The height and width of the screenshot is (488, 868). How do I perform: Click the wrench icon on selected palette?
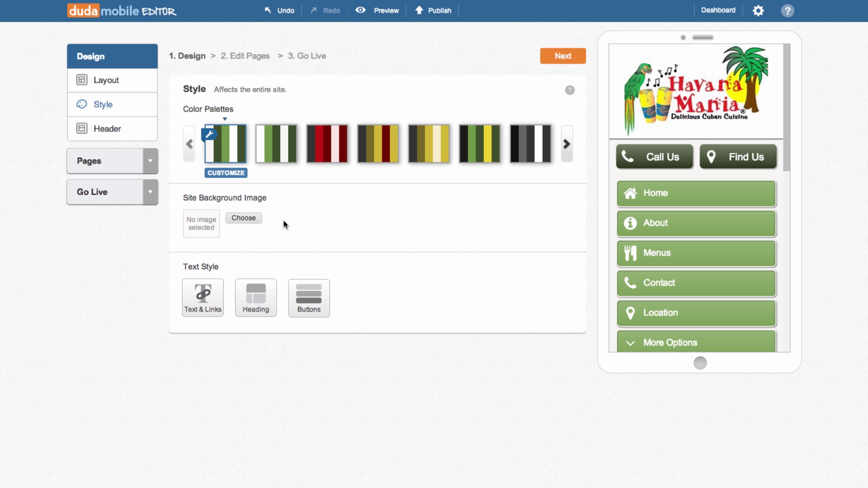coord(209,134)
